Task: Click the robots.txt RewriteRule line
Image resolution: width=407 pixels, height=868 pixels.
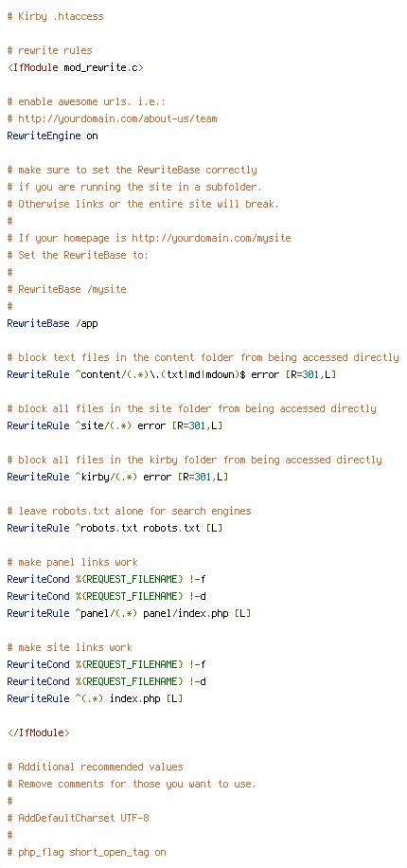Action: 115,528
